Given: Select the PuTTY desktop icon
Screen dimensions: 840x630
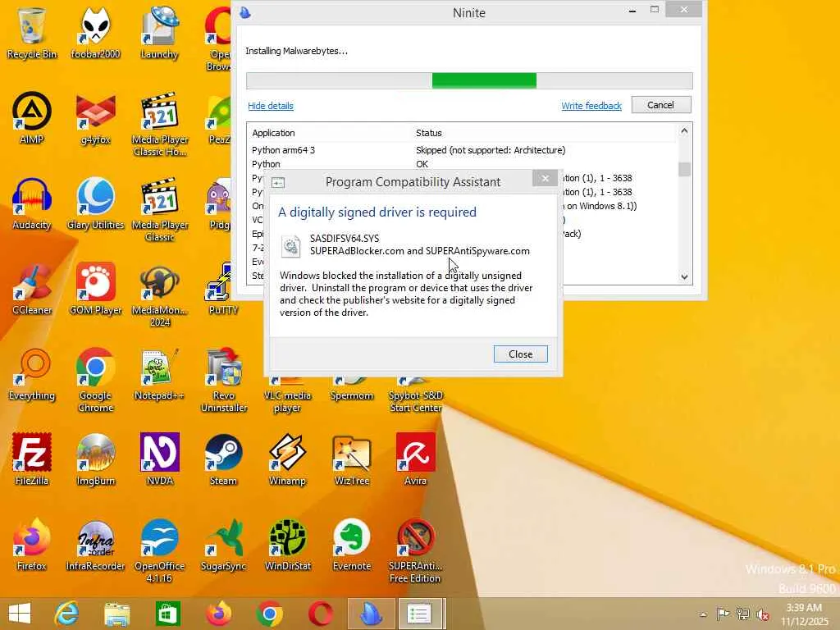Looking at the screenshot, I should (223, 288).
